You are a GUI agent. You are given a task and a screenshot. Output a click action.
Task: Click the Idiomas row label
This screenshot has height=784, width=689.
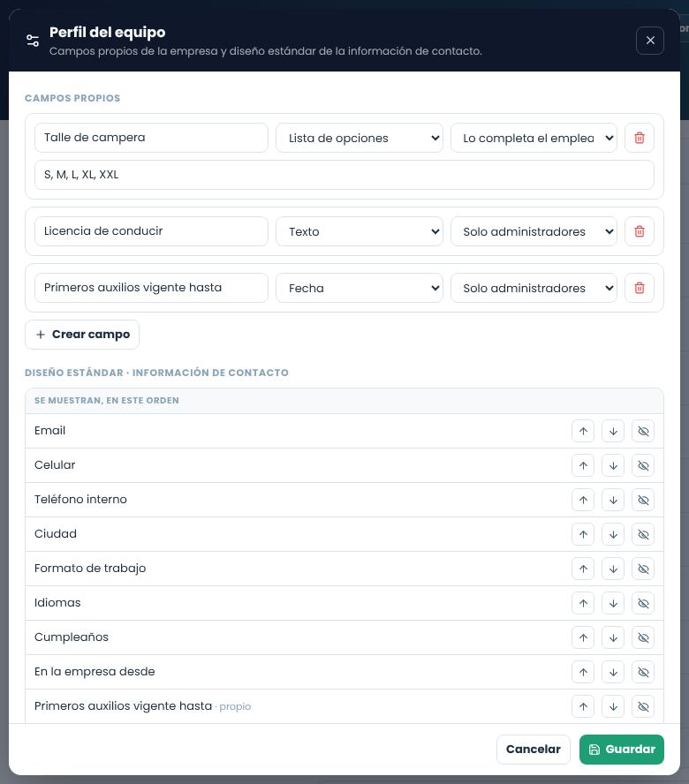pos(57,602)
